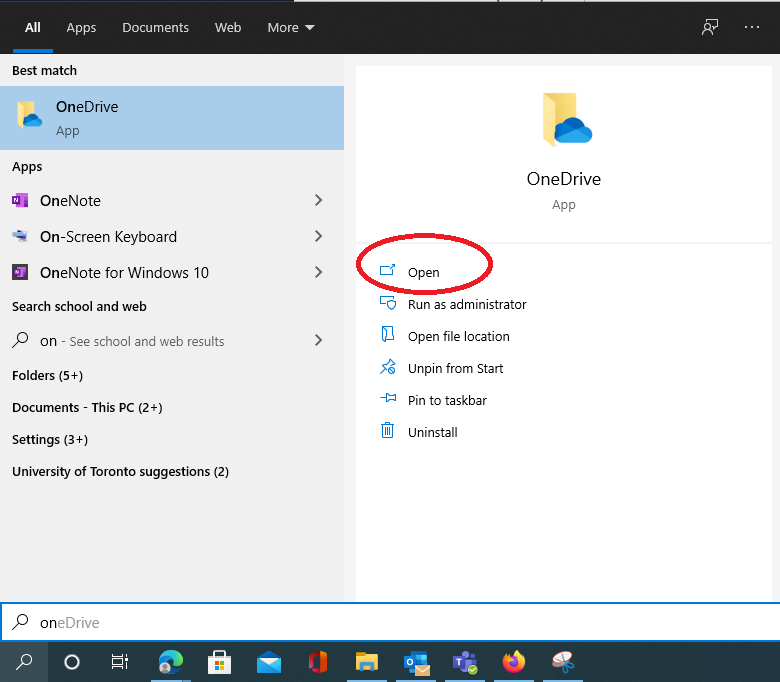Show University of Toronto suggestions (2)
780x682 pixels.
[x=120, y=472]
